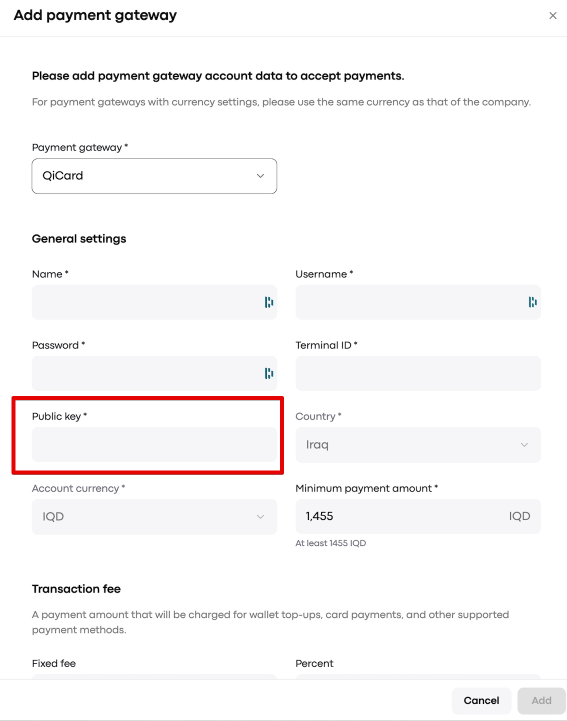
Task: Click the chevron in Payment gateway selector
Action: tap(260, 176)
